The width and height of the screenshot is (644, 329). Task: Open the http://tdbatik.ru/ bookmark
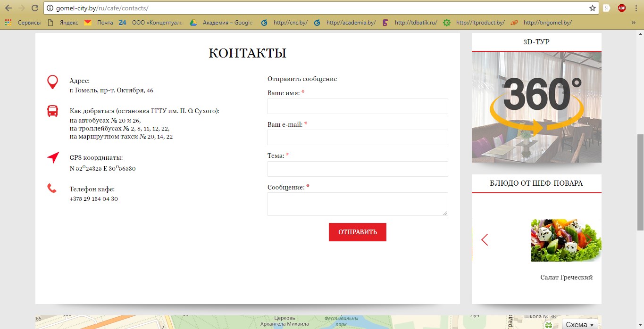(410, 22)
